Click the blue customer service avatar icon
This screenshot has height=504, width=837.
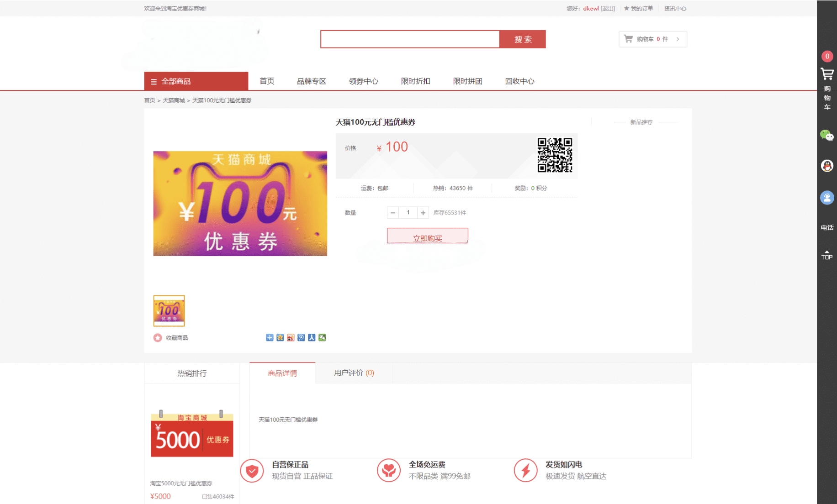(x=827, y=198)
